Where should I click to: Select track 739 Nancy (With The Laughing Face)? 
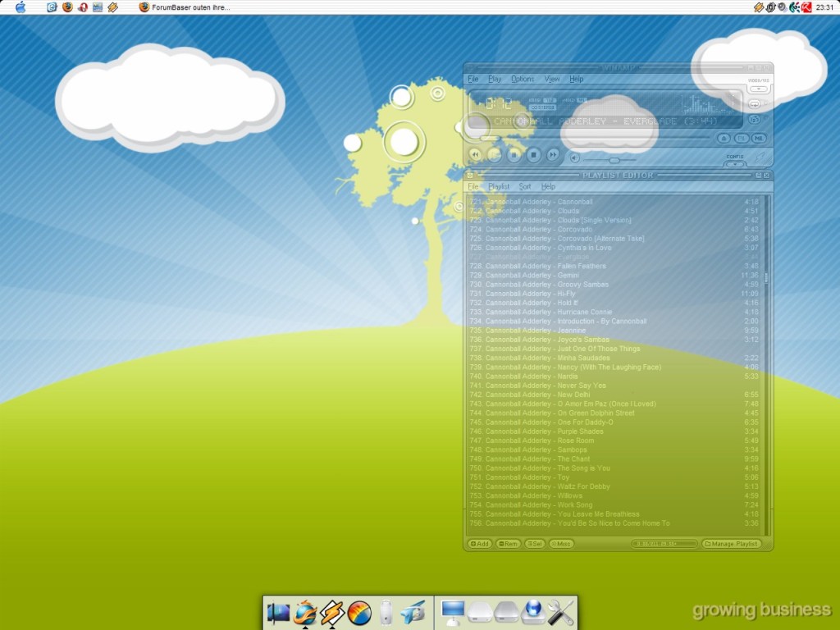(x=614, y=367)
